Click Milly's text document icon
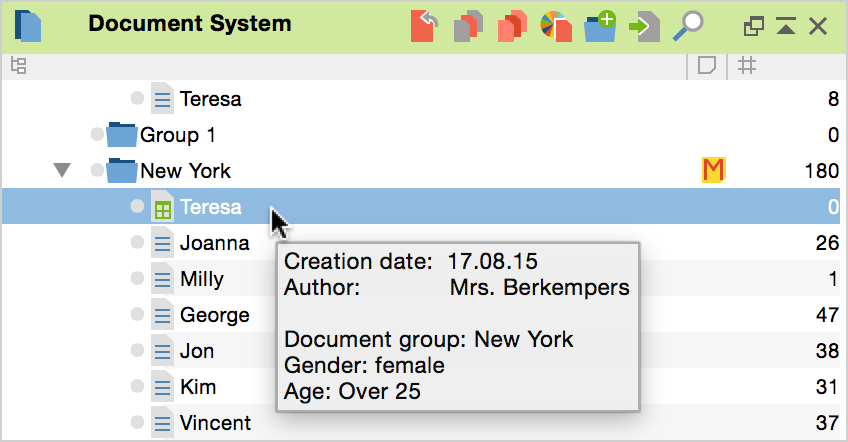 coord(162,279)
